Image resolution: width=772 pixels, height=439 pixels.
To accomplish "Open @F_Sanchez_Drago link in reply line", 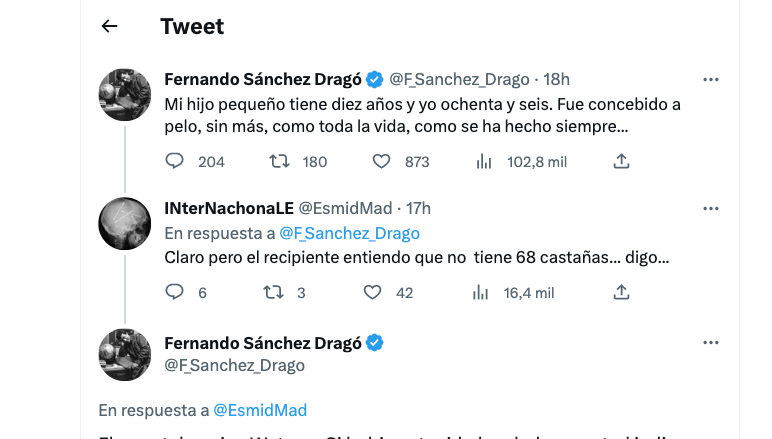I will (349, 233).
